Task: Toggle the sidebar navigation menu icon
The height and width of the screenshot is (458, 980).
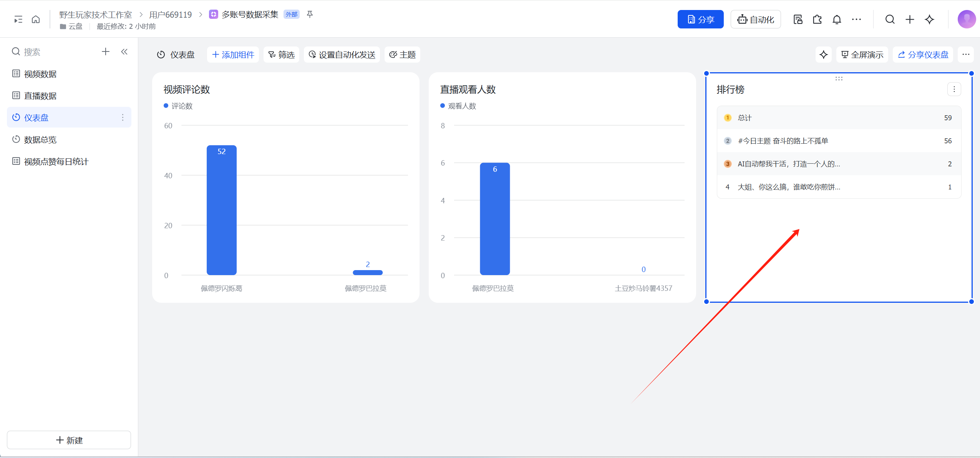Action: pyautogui.click(x=18, y=19)
